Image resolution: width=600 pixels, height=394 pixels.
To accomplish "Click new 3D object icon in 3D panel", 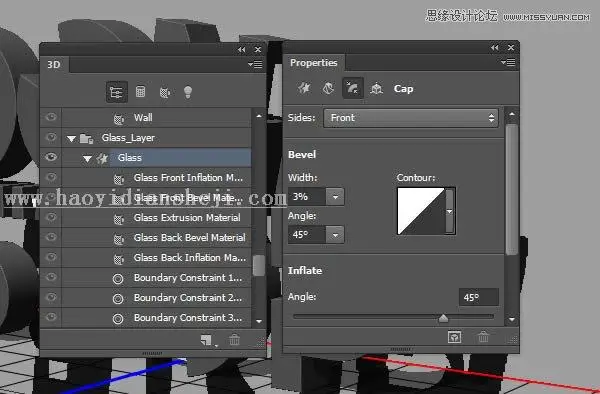I will tap(206, 340).
